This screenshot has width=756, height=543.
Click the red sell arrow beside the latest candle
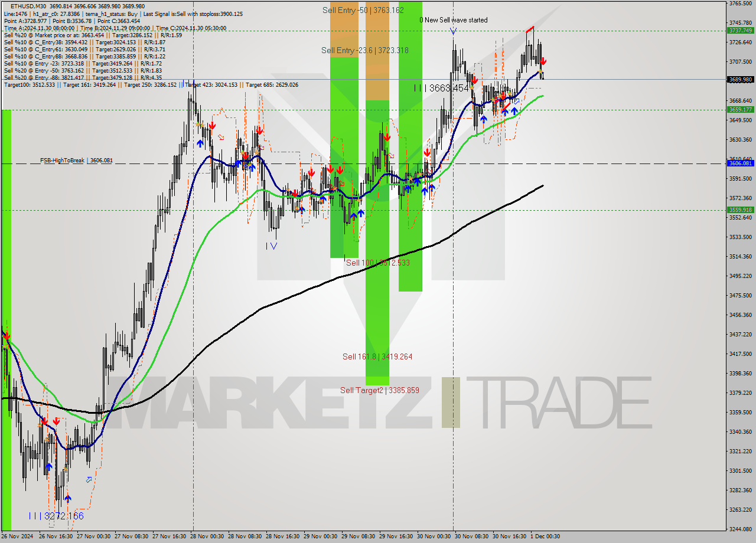click(543, 61)
